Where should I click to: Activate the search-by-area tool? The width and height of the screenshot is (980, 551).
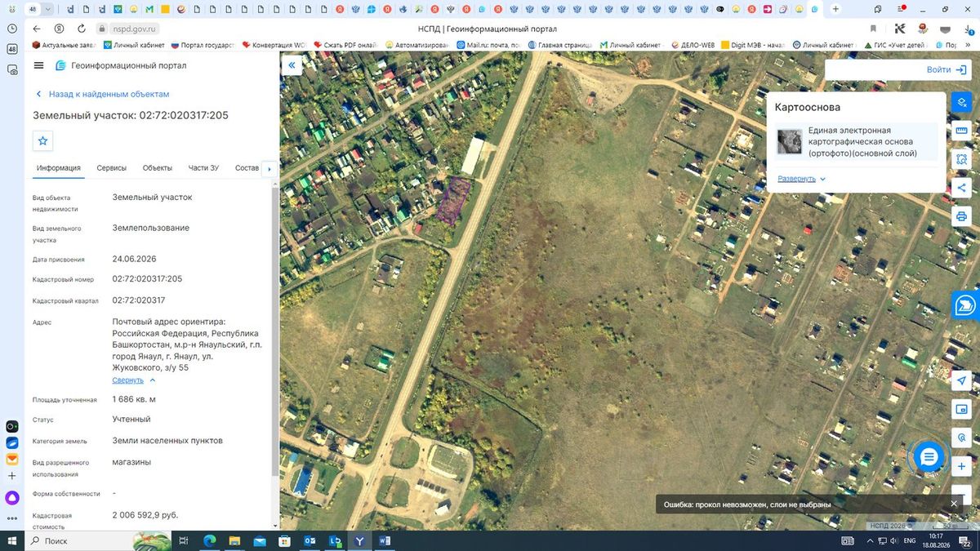[x=961, y=159]
